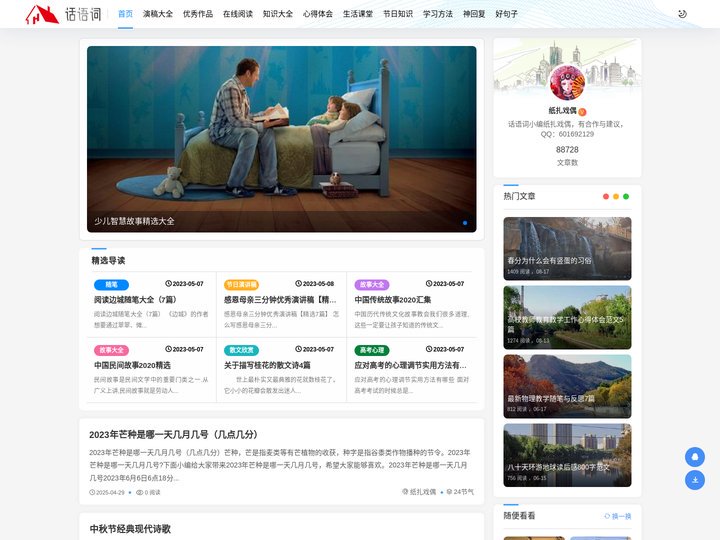
Task: Click the teal 散文欣赏 tag
Action: (x=242, y=350)
